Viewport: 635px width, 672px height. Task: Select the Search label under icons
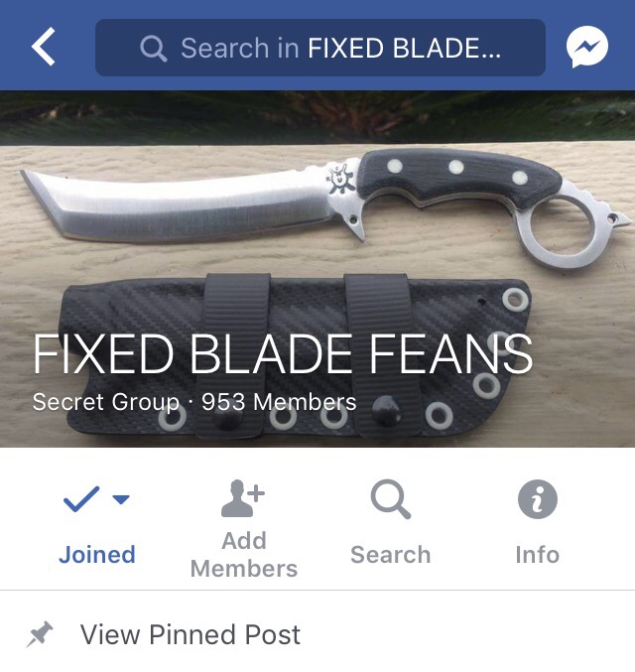[x=390, y=555]
